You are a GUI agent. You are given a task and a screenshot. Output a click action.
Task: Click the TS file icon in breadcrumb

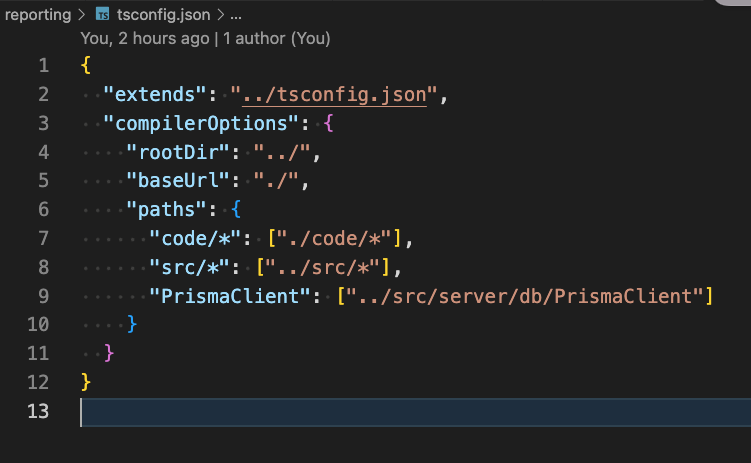pos(102,14)
